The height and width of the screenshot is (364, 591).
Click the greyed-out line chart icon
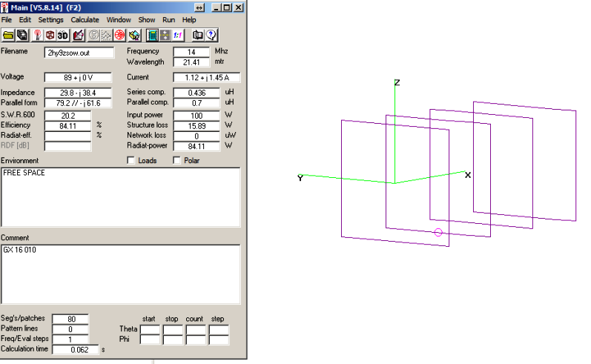click(x=106, y=36)
